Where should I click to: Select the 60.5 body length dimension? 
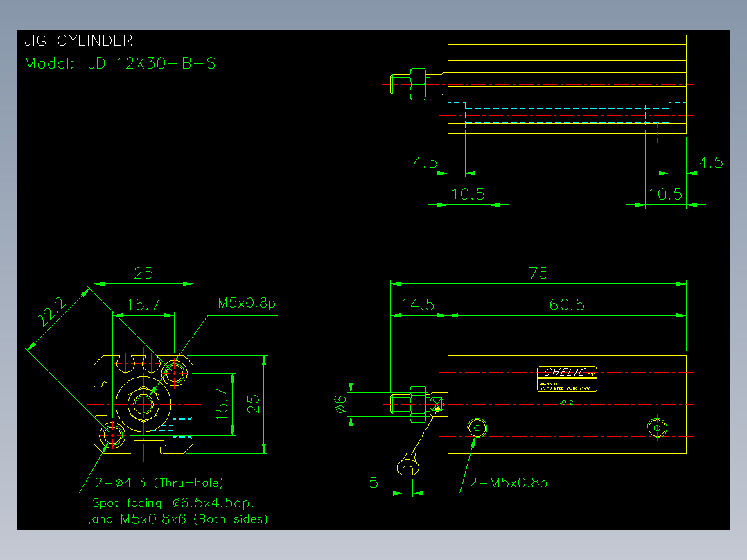click(567, 304)
